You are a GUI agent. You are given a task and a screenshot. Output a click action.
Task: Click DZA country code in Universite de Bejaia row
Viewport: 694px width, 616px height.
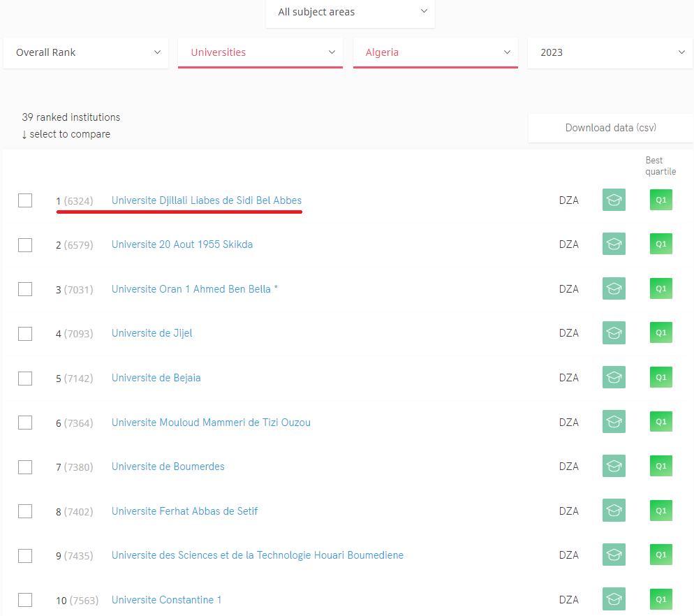tap(569, 378)
